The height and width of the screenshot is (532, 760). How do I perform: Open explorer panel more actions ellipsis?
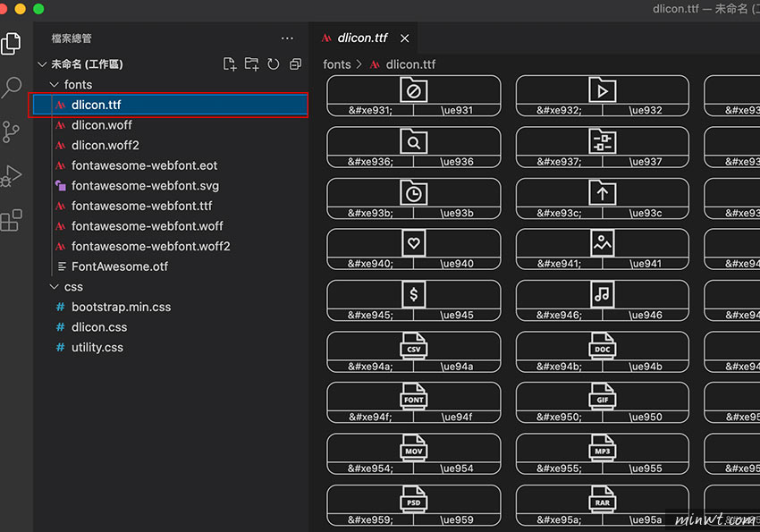pos(287,38)
